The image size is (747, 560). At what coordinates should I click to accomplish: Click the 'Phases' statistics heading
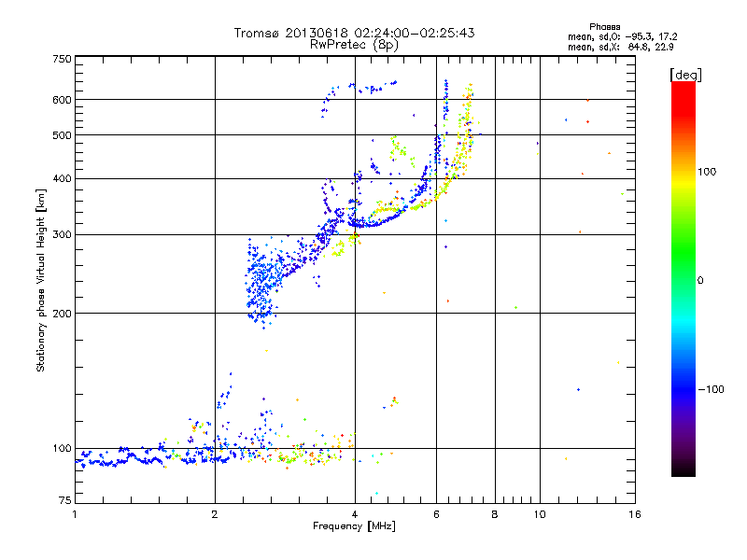click(x=604, y=27)
